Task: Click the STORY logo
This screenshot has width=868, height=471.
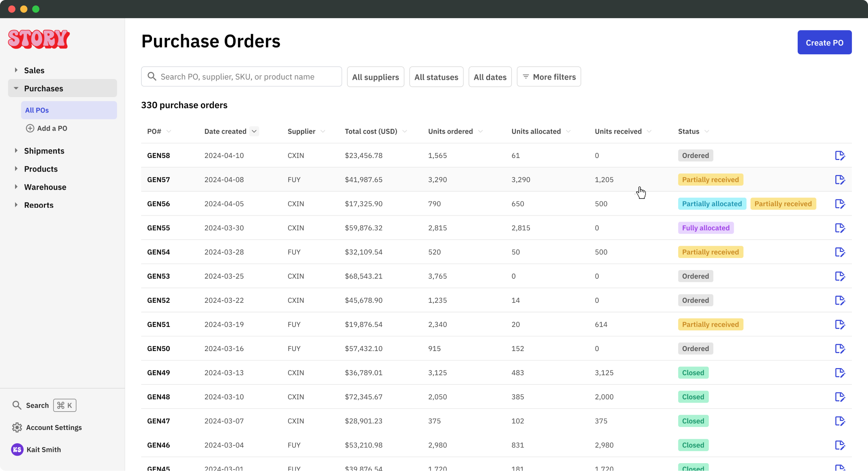Action: [39, 39]
